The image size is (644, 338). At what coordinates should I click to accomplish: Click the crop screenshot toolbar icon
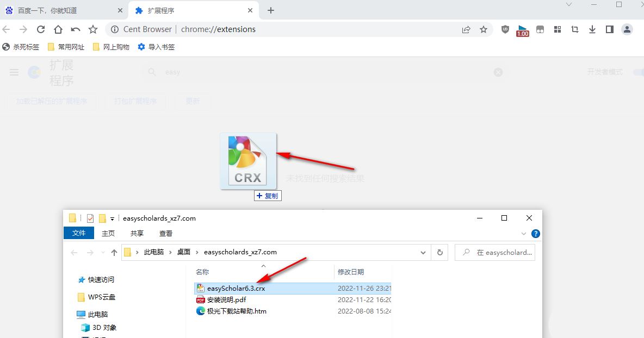(x=574, y=29)
